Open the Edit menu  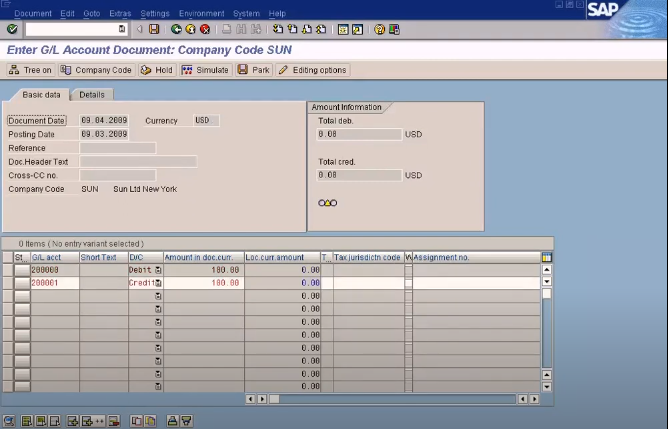click(67, 14)
